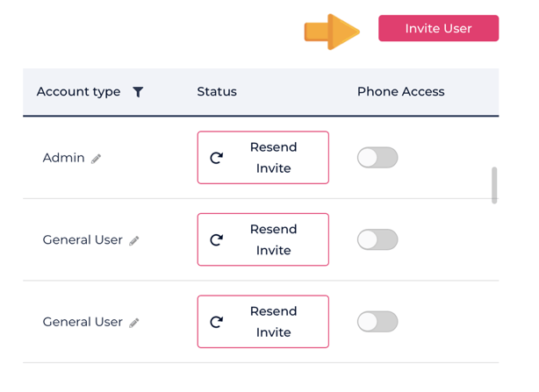Click refresh icon in last General User row
This screenshot has height=392, width=539.
tap(217, 322)
